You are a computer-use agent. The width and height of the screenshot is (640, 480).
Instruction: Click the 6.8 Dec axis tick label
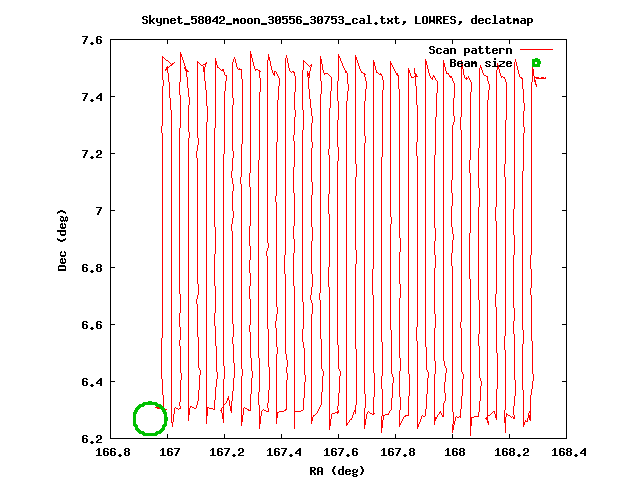click(x=91, y=268)
